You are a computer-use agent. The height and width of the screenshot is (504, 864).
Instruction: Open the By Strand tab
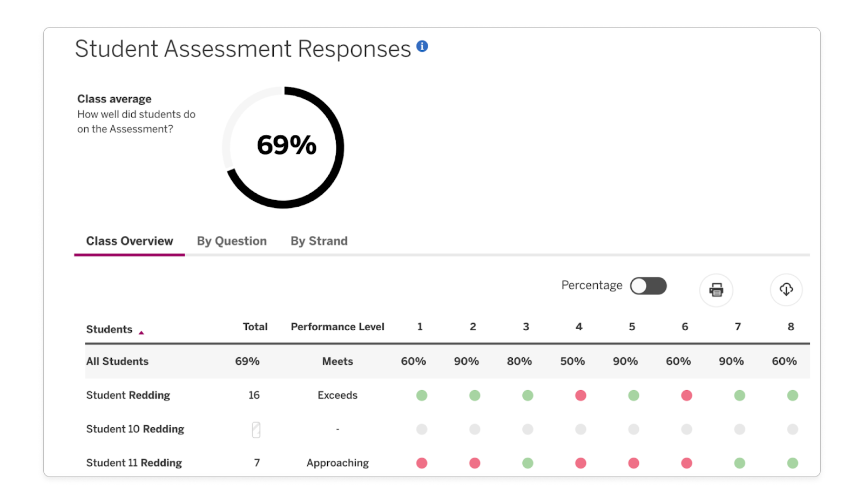(319, 241)
